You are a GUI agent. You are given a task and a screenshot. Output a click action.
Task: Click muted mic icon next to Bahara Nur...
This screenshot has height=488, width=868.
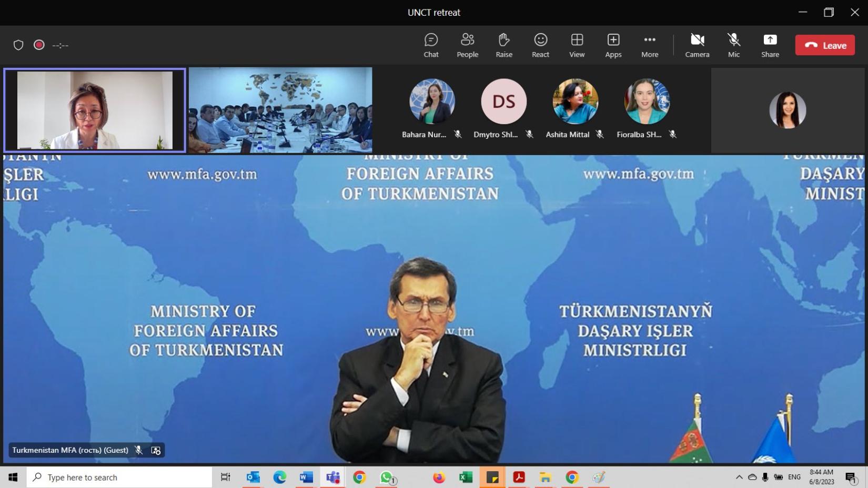(458, 135)
